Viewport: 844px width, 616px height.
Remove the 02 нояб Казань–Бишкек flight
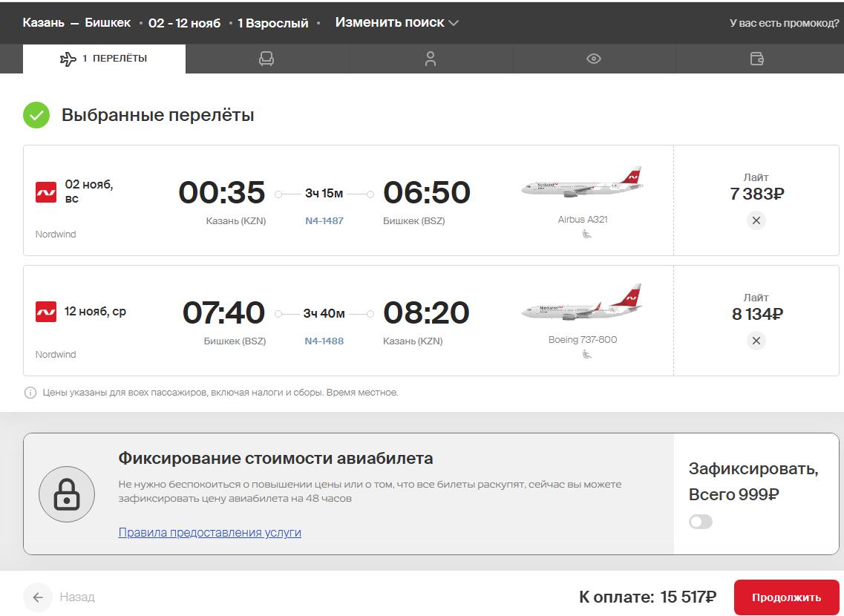[x=756, y=220]
